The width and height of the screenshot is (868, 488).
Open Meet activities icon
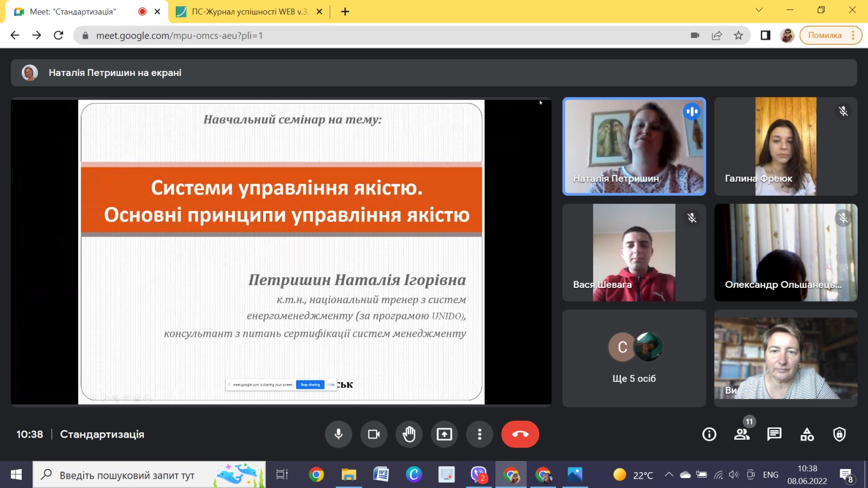point(807,434)
